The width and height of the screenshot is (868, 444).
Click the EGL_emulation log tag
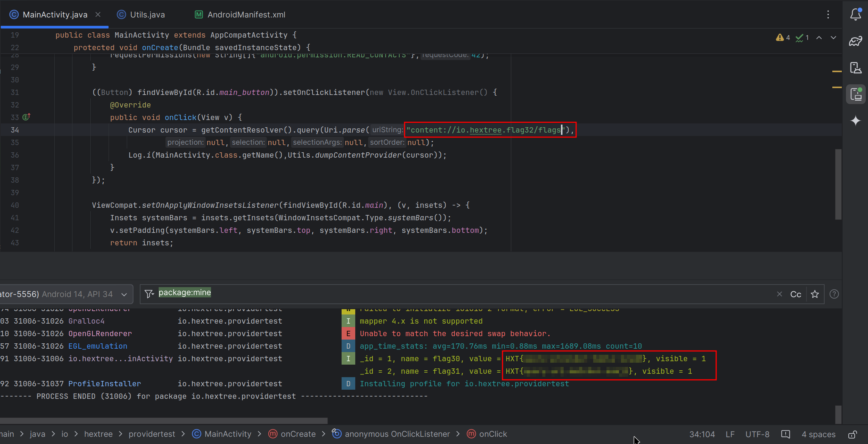coord(98,346)
